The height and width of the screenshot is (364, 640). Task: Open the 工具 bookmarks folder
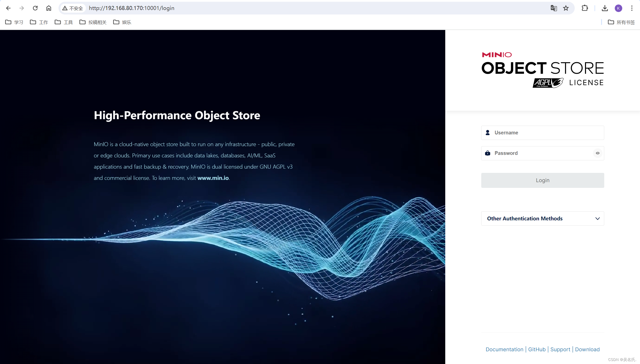coord(64,22)
